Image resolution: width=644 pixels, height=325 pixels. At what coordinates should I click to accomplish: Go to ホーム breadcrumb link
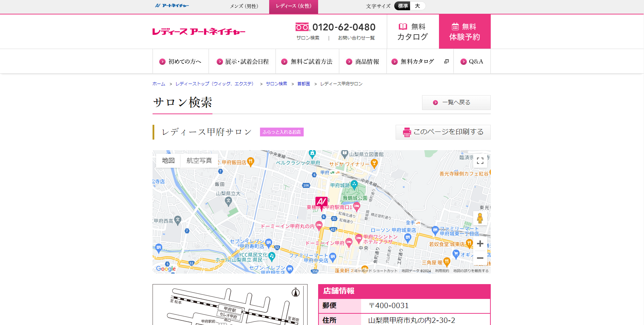[159, 84]
